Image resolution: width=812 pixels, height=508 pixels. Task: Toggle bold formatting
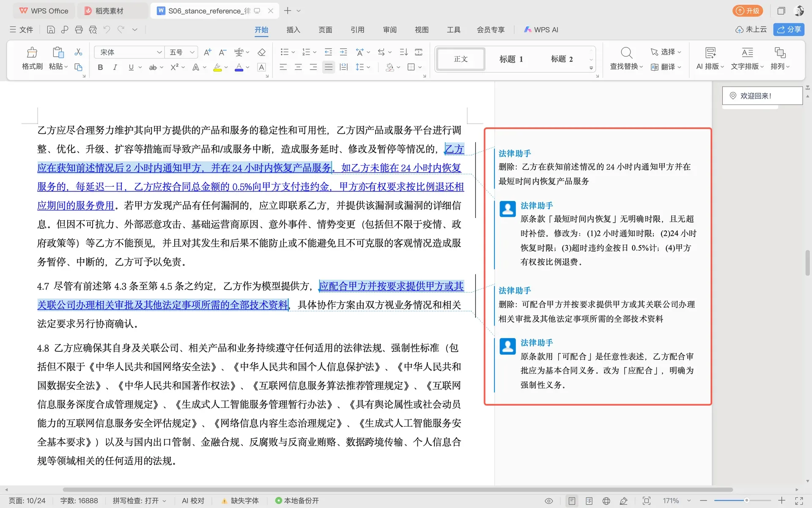100,67
